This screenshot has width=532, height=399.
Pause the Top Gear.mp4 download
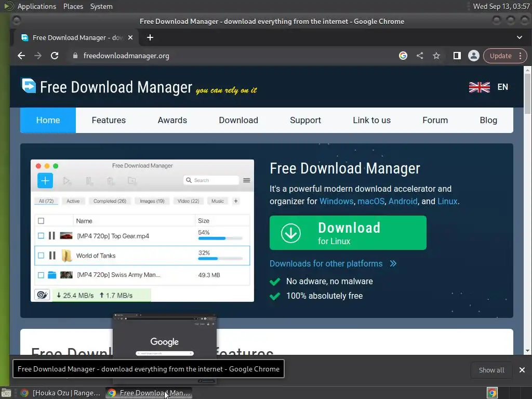tap(52, 236)
